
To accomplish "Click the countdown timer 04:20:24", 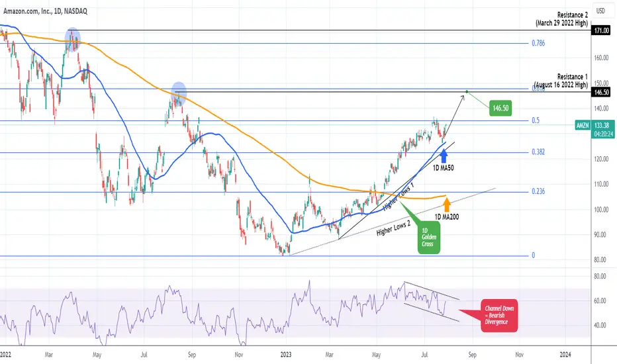I will point(604,134).
